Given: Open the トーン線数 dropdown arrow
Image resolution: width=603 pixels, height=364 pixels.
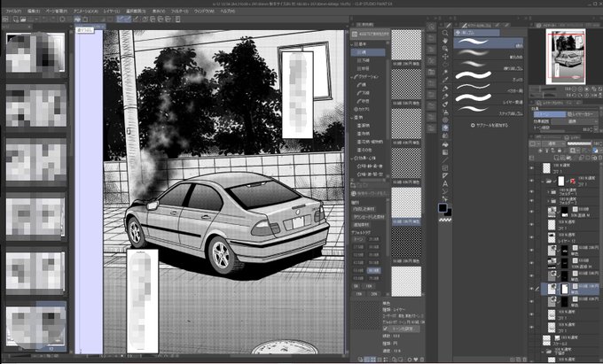Looking at the screenshot, I should coord(597,129).
